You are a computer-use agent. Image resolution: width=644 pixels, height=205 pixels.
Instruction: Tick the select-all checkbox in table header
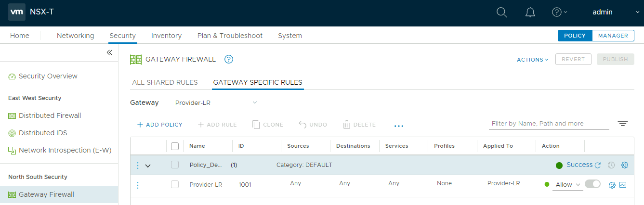pos(175,146)
